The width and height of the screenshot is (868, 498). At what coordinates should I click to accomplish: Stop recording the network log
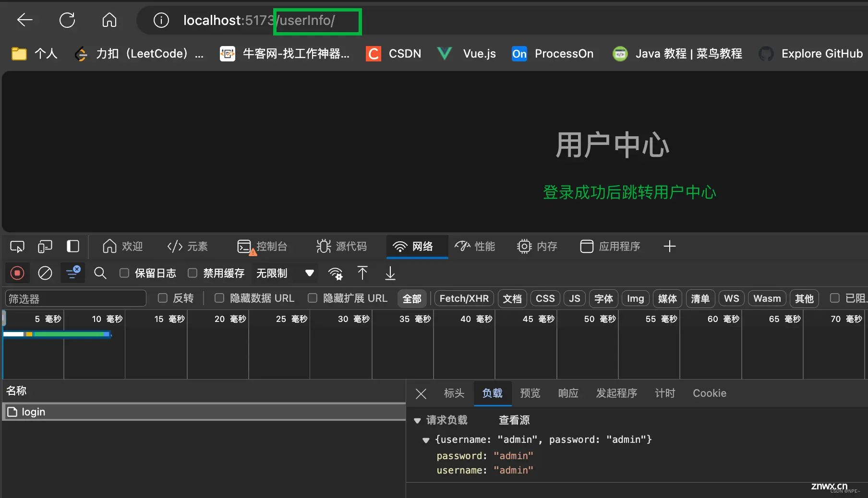(17, 273)
